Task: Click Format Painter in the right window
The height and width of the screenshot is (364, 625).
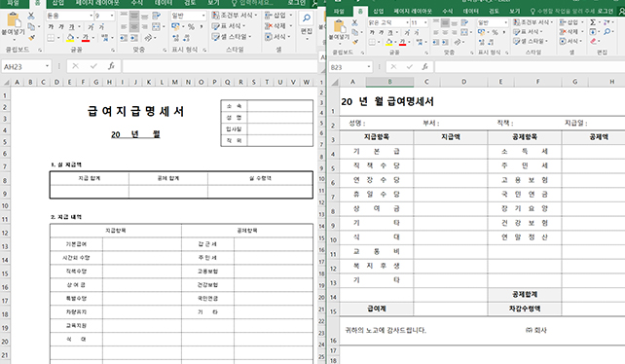Action: click(354, 42)
